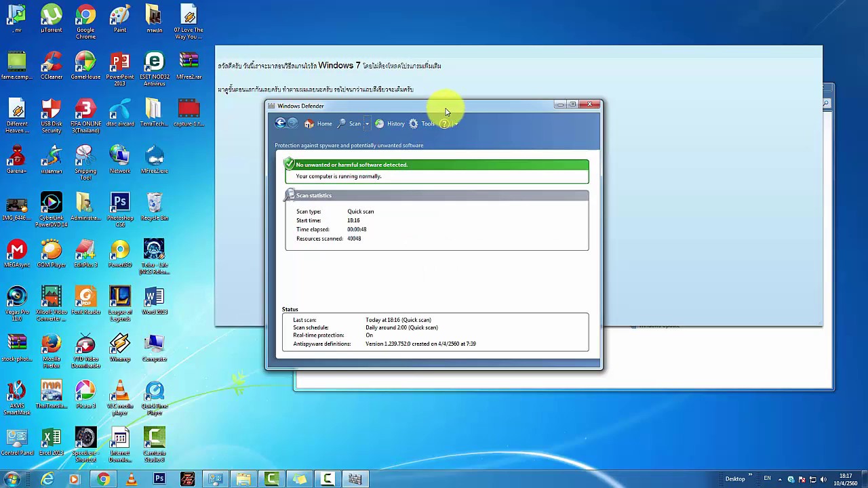Select the MEGAsync desktop icon
This screenshot has height=488, width=868.
17,253
